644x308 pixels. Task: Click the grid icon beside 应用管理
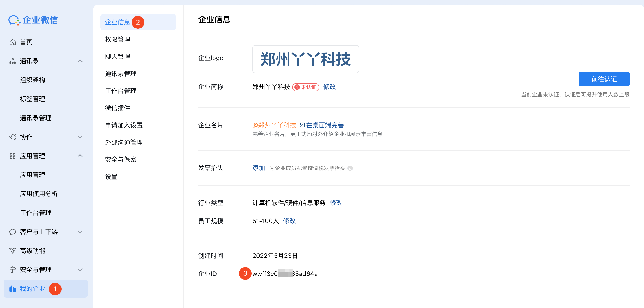coord(12,156)
